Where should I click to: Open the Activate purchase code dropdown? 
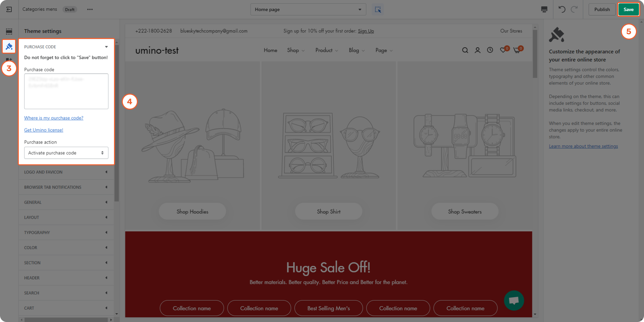point(66,153)
